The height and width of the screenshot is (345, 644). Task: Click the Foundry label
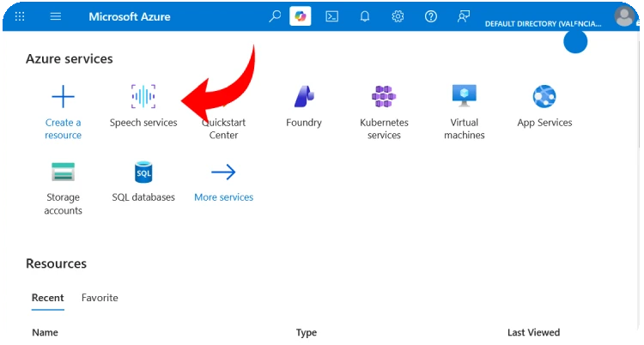coord(304,123)
